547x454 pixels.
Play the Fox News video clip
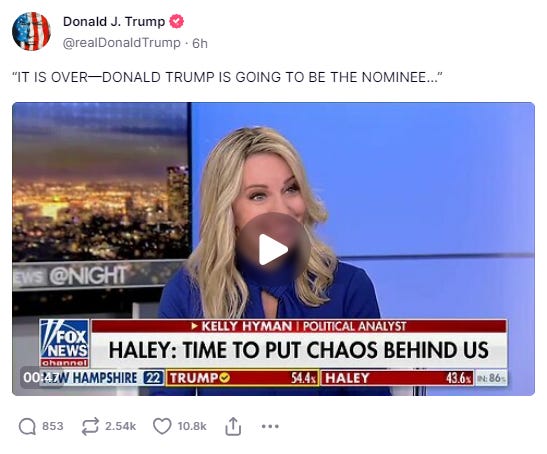coord(273,249)
